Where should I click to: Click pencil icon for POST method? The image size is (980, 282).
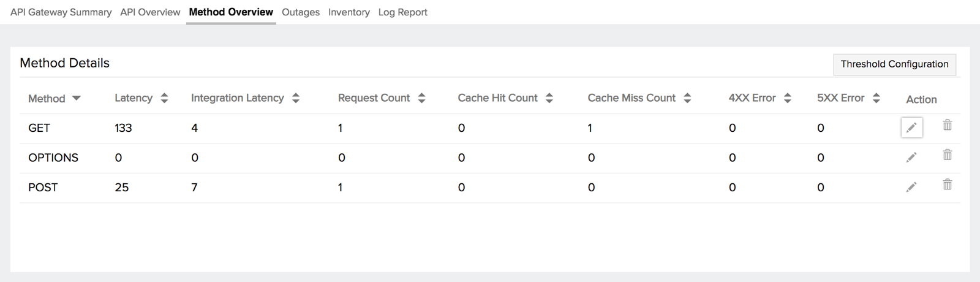point(911,187)
